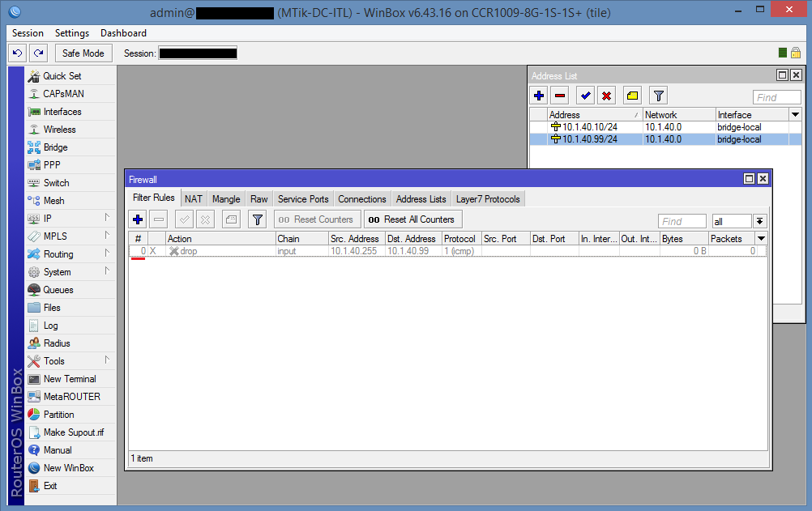The width and height of the screenshot is (812, 511).
Task: Switch to the Service Ports tab
Action: point(303,199)
